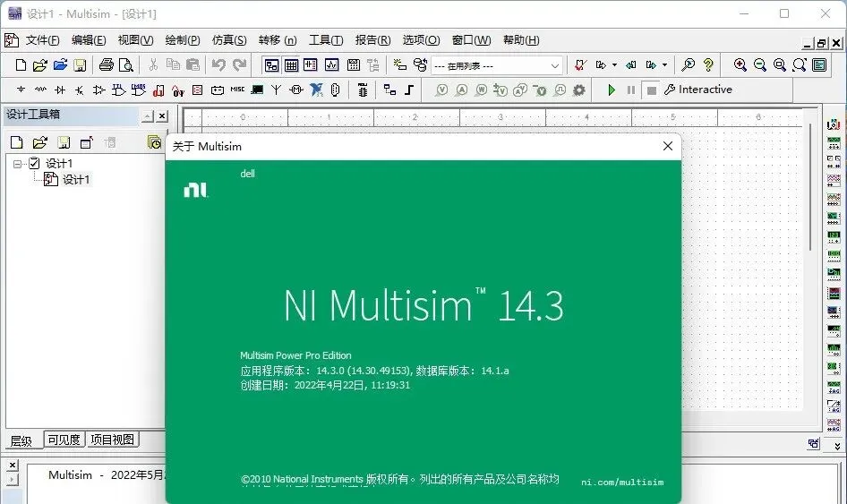Close the 设计工具箱 panel

162,115
